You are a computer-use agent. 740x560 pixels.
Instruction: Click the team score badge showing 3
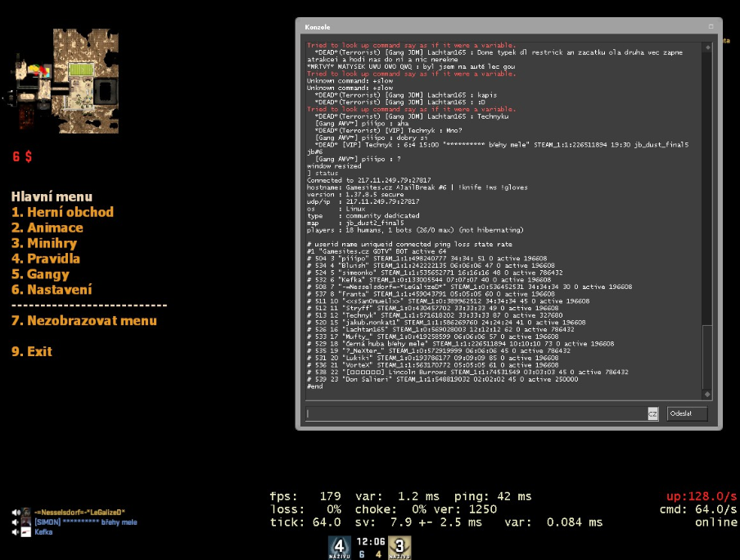click(399, 546)
